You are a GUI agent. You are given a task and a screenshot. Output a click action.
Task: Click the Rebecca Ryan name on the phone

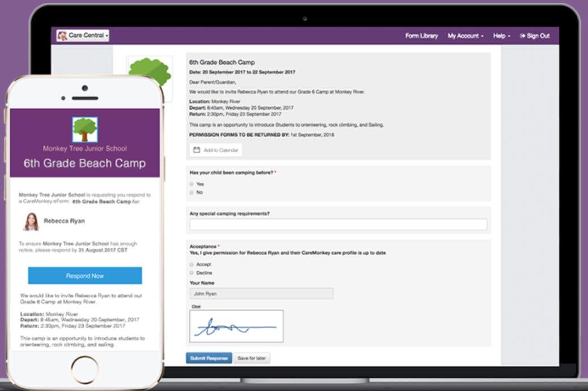click(64, 221)
